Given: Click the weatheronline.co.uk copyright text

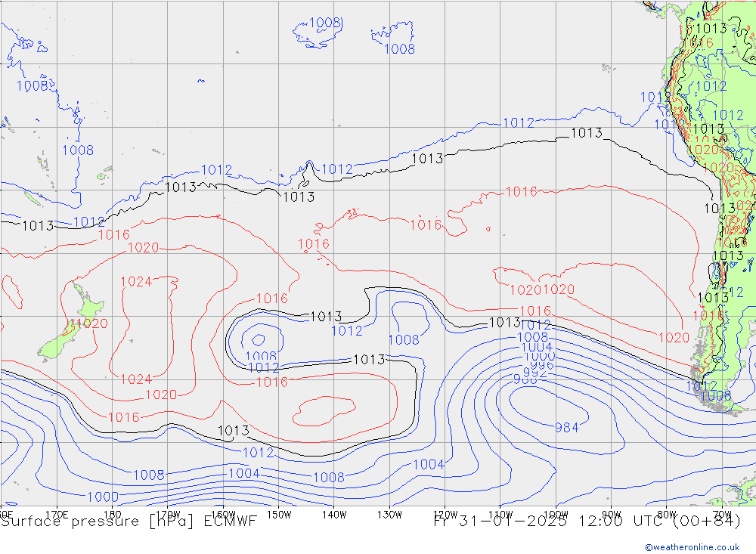Looking at the screenshot, I should (x=692, y=546).
